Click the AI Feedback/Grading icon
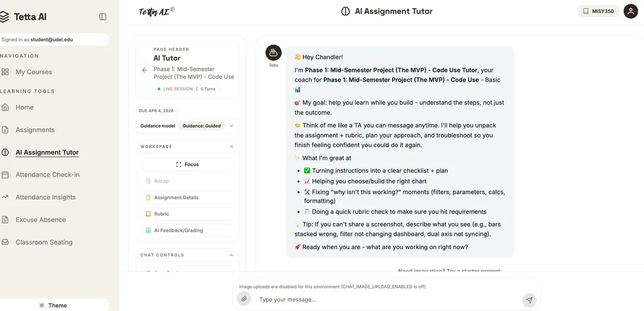The image size is (644, 311). (149, 230)
